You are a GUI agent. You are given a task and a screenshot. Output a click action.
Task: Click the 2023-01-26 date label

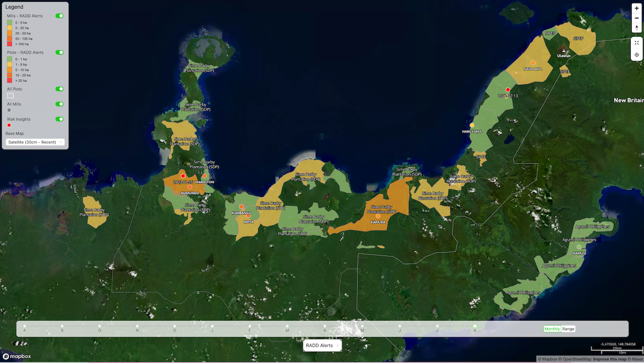[x=183, y=182]
